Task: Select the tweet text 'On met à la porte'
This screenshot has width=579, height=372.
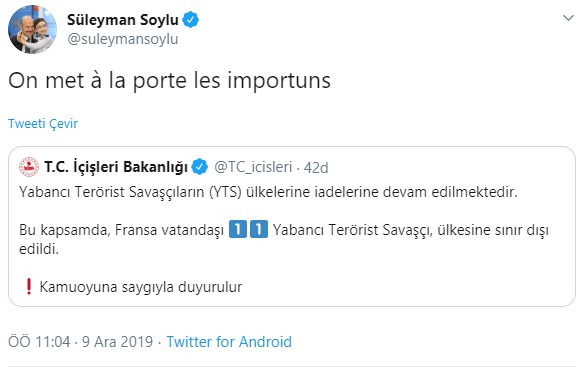Action: 99,81
